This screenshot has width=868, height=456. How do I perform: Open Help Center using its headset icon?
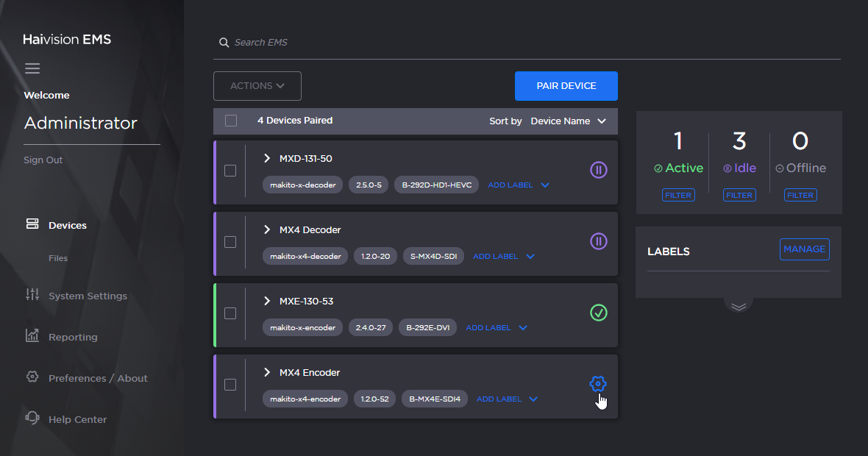point(31,418)
